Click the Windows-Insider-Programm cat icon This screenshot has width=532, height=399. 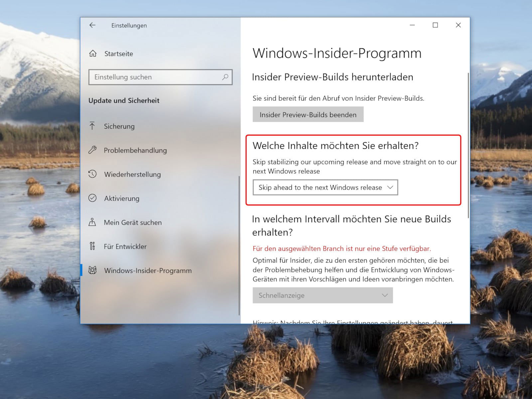click(x=92, y=270)
